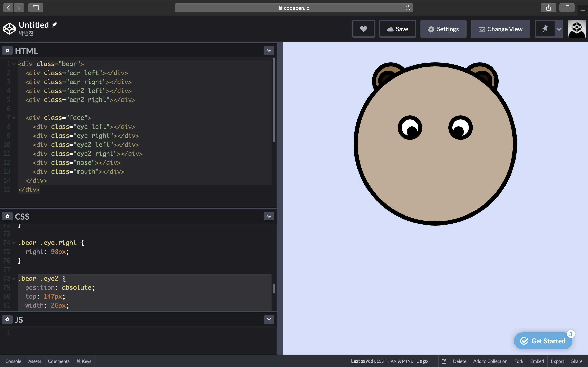Open dropdown arrow next to pin button
588x367 pixels.
pyautogui.click(x=559, y=29)
